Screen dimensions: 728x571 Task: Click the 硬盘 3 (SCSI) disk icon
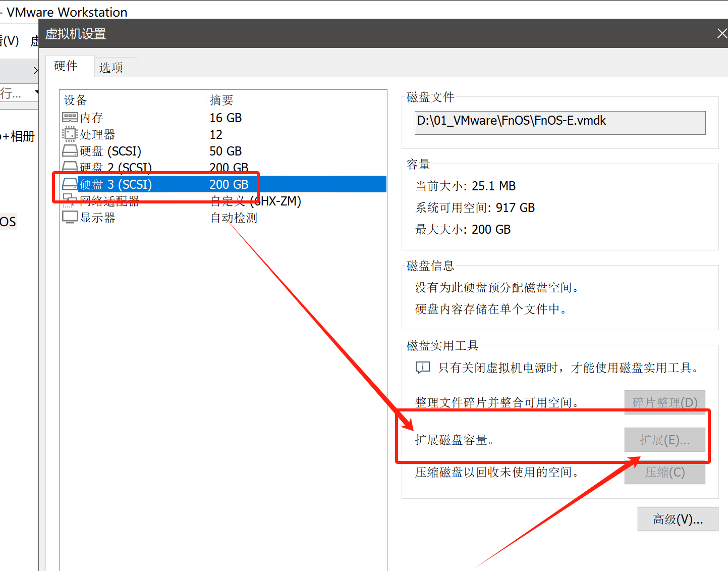tap(70, 184)
